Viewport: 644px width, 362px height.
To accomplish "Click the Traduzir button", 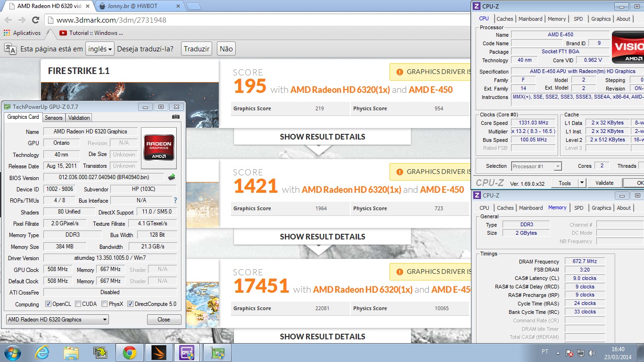I will tap(197, 49).
